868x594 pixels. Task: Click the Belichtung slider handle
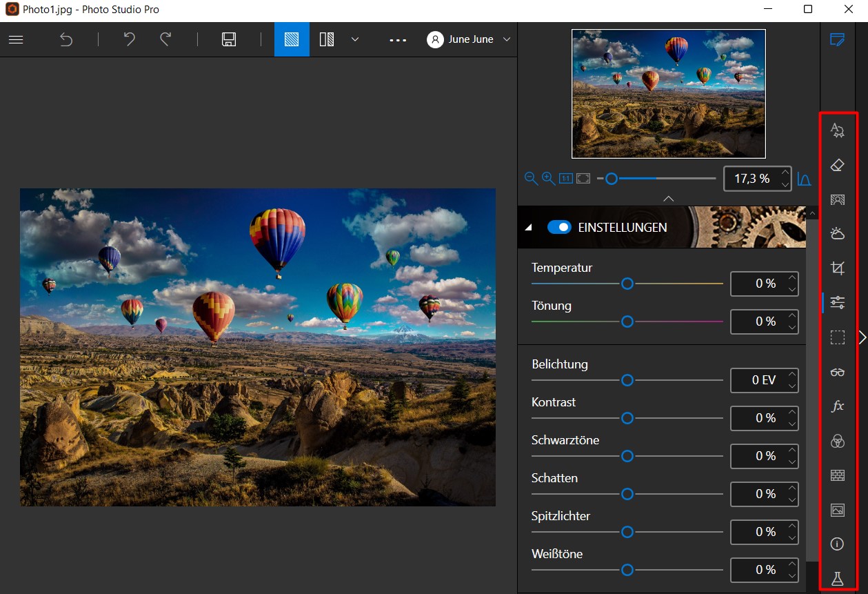tap(627, 380)
